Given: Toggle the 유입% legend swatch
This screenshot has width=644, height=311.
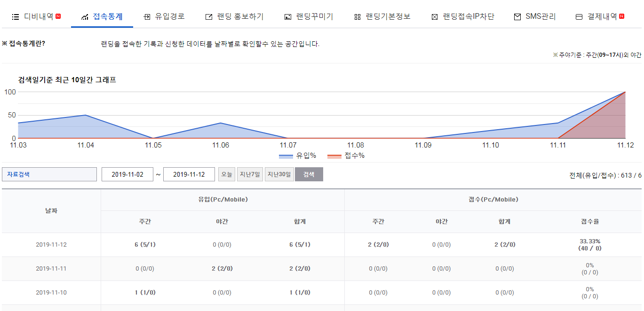Looking at the screenshot, I should click(x=286, y=156).
